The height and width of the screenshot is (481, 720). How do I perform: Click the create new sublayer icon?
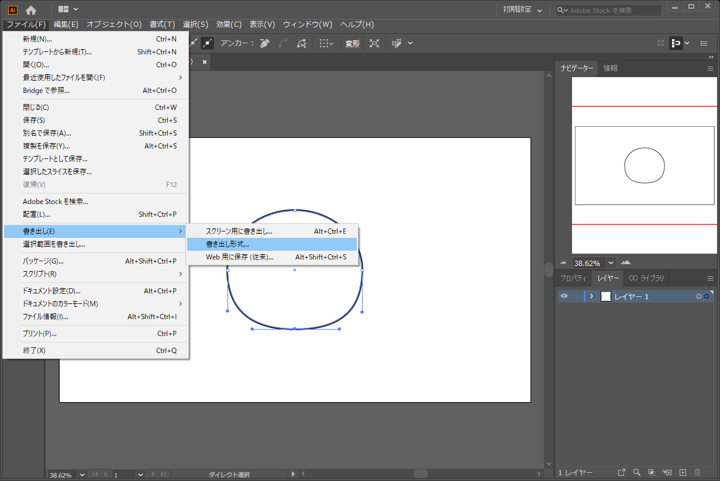pos(667,472)
